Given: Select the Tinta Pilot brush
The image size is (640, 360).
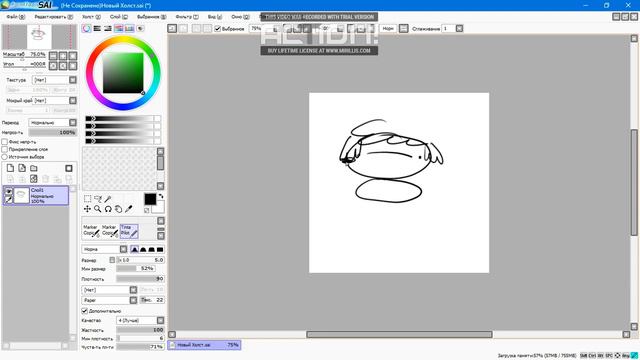Looking at the screenshot, I should pyautogui.click(x=129, y=231).
